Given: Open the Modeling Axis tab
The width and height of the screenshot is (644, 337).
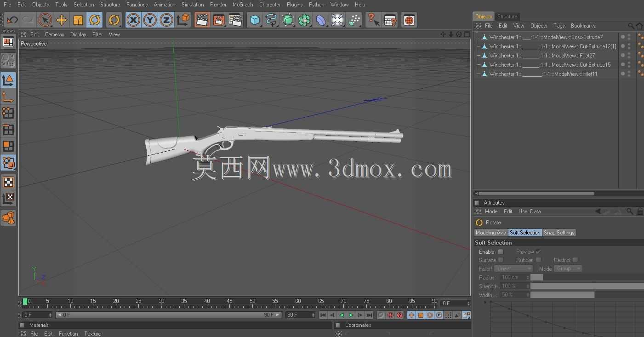Looking at the screenshot, I should pos(490,233).
